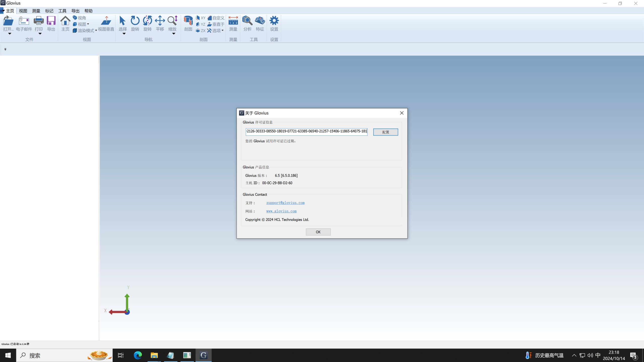The width and height of the screenshot is (644, 362).
Task: Switch to the 测量 ribbon tab
Action: (x=36, y=11)
